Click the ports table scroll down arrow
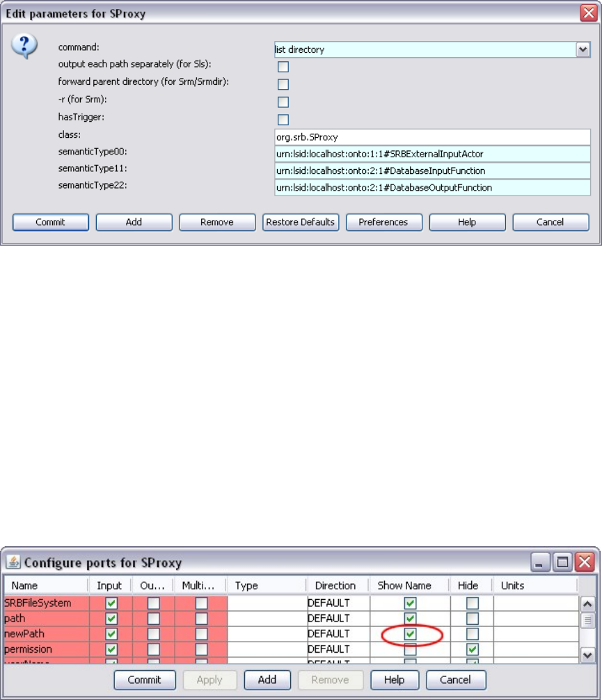602x700 pixels. click(x=587, y=655)
